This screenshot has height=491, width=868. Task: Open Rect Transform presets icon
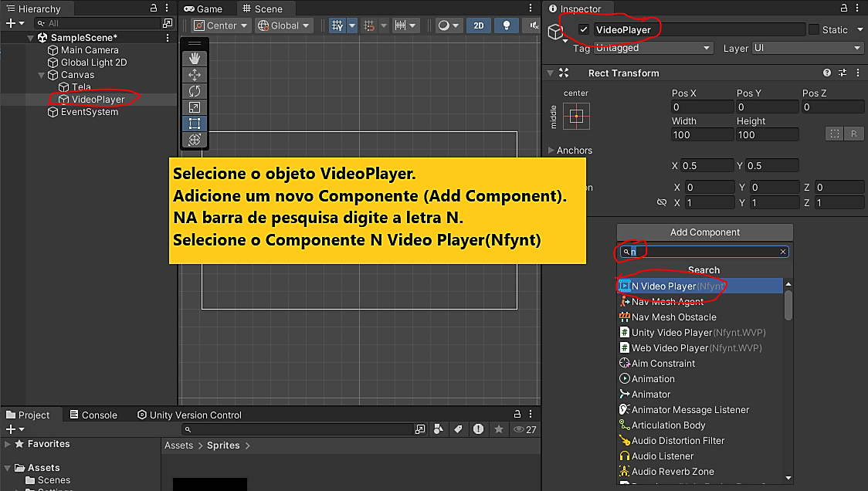[x=843, y=73]
